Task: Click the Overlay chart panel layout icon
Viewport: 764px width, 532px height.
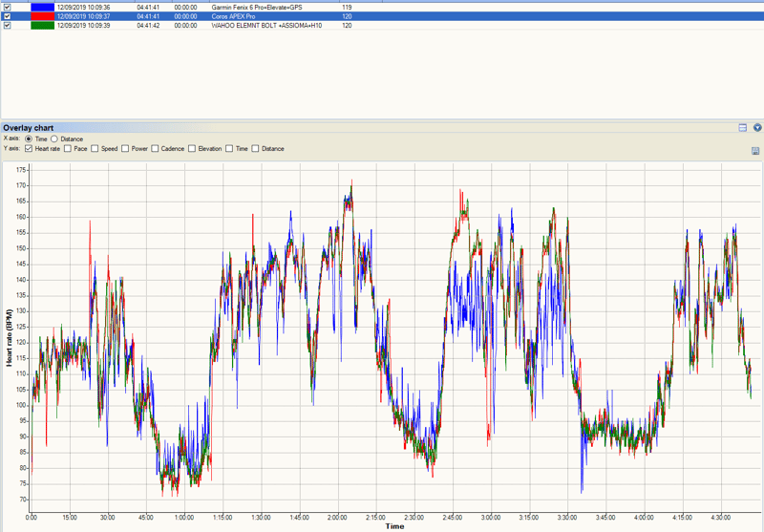Action: pos(743,128)
